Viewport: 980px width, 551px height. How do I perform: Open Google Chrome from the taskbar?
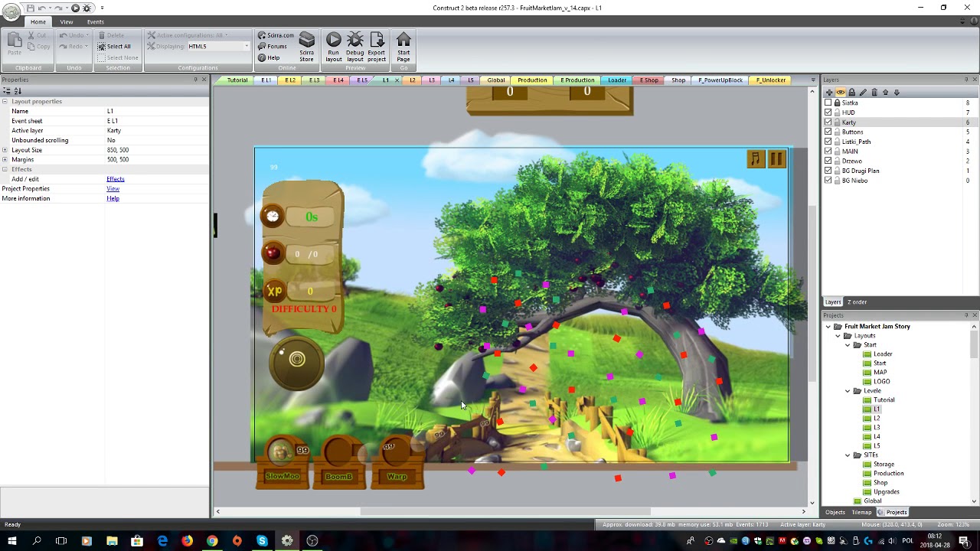(212, 541)
